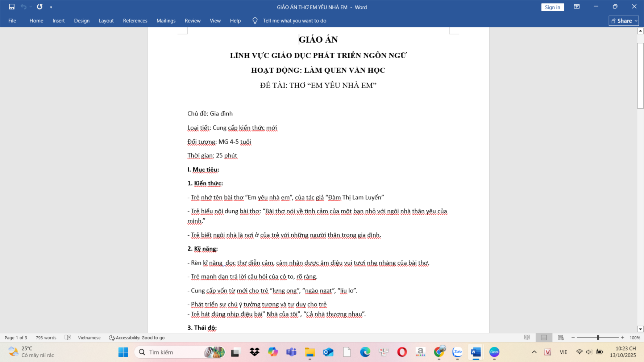Click the Redo/Repeat icon
The height and width of the screenshot is (362, 644).
coord(40,7)
